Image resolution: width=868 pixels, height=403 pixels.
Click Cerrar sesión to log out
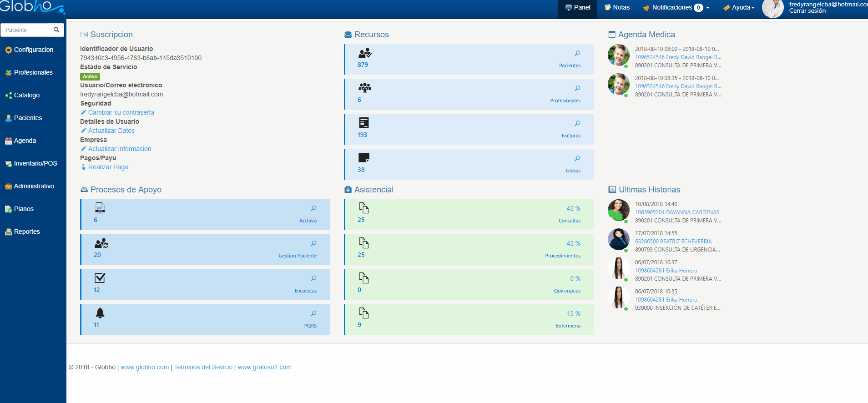(x=807, y=11)
